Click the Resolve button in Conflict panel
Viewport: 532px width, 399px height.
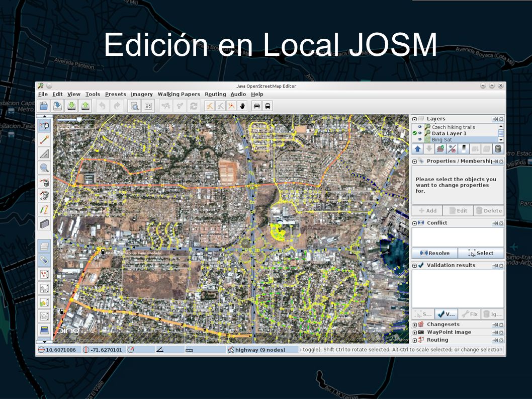click(x=434, y=253)
